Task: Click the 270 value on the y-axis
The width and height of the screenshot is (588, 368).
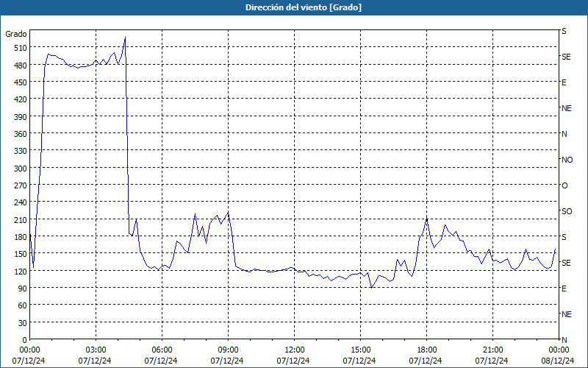Action: (x=21, y=185)
